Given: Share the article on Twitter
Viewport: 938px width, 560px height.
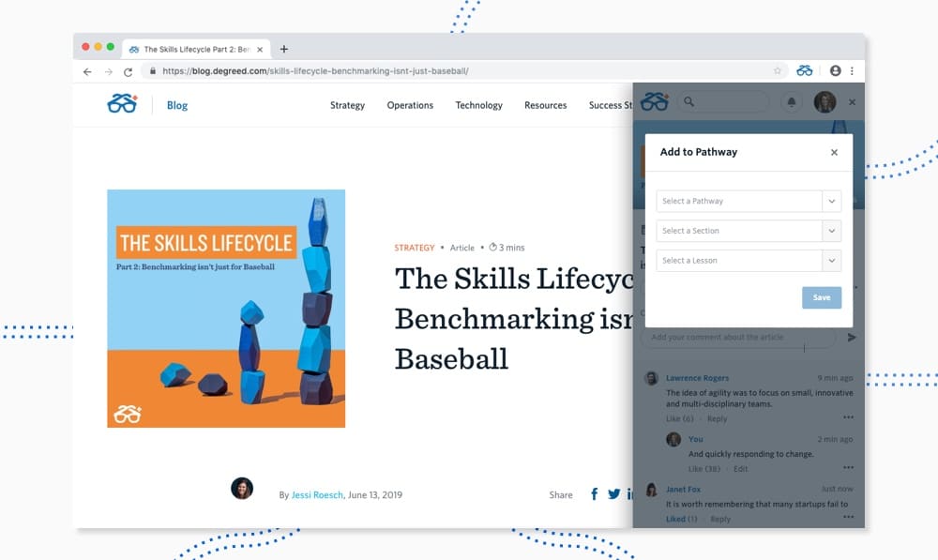Looking at the screenshot, I should point(613,494).
